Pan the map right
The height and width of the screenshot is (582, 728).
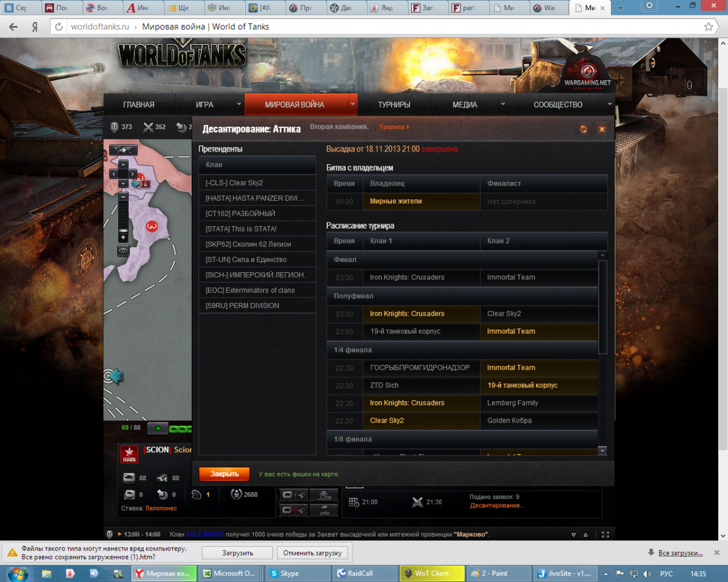point(132,174)
